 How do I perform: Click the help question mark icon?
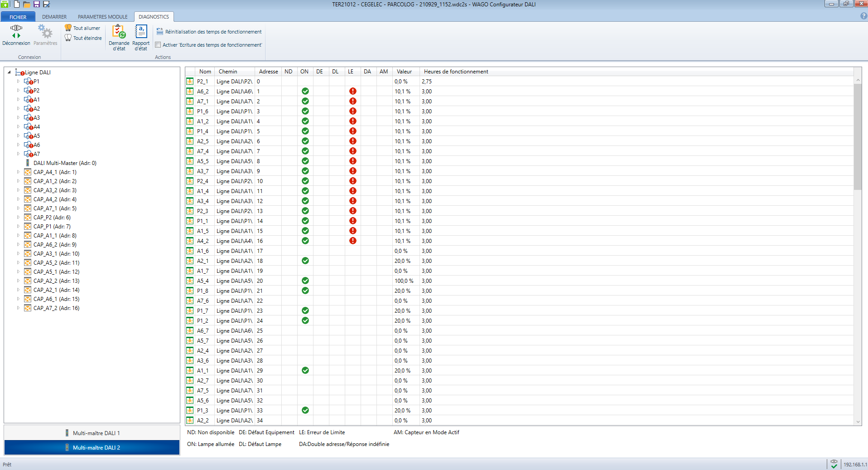click(x=863, y=16)
